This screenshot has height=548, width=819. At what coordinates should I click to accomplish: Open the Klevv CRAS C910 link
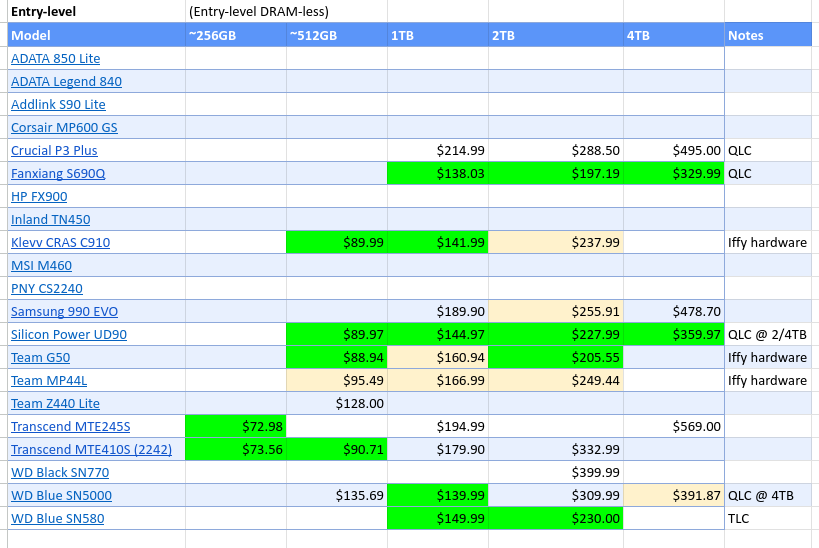[x=61, y=242]
